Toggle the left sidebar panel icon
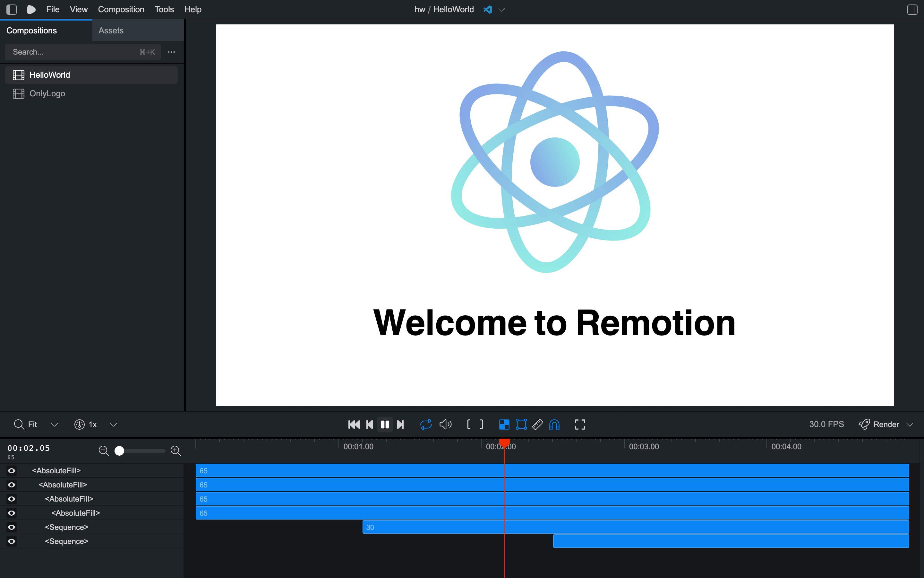 [x=12, y=10]
